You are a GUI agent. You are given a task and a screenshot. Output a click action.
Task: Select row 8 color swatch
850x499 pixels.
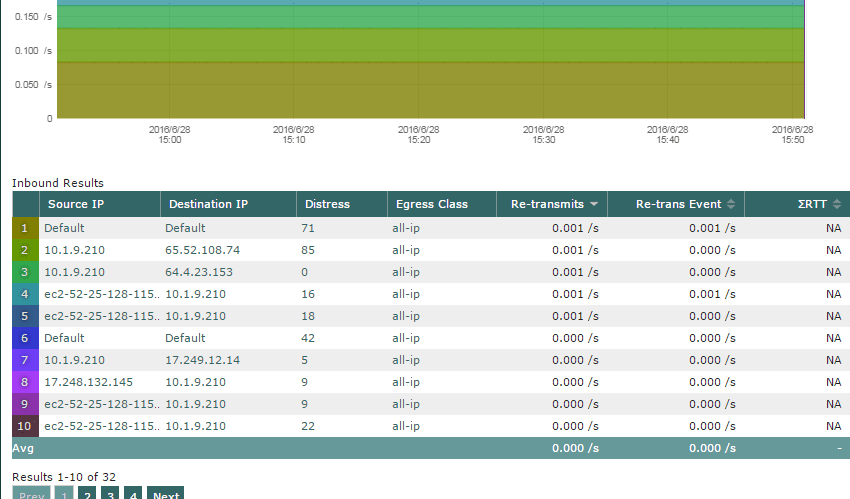(x=25, y=382)
